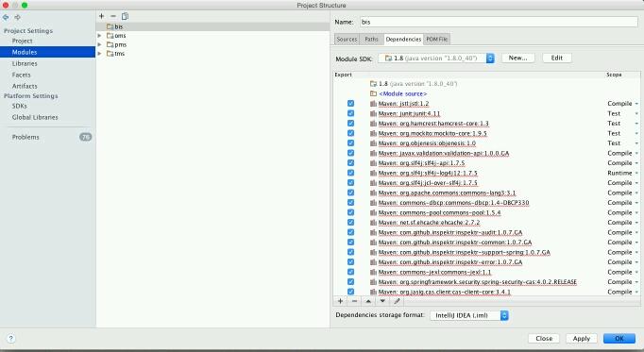Image resolution: width=644 pixels, height=352 pixels.
Task: Click the back navigation arrow
Action: coord(6,17)
